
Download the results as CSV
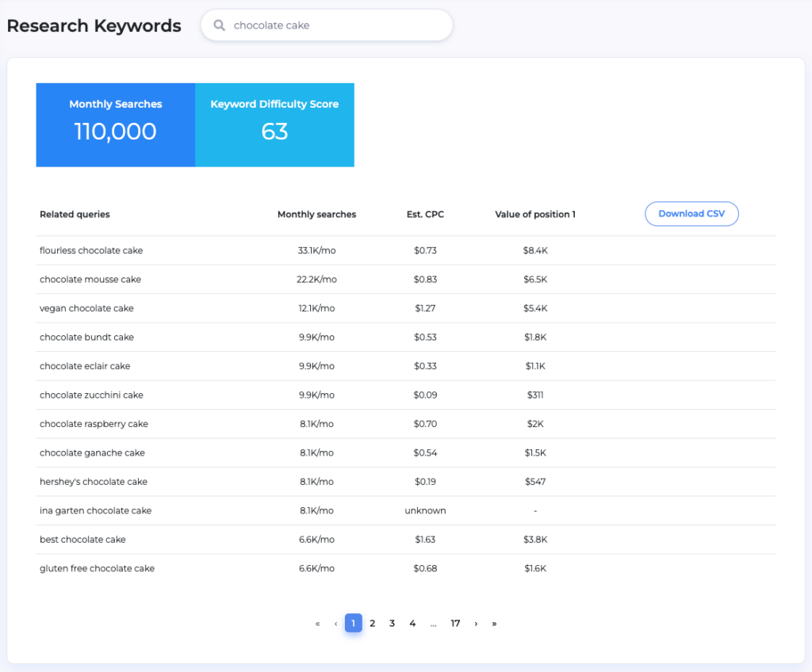(691, 214)
